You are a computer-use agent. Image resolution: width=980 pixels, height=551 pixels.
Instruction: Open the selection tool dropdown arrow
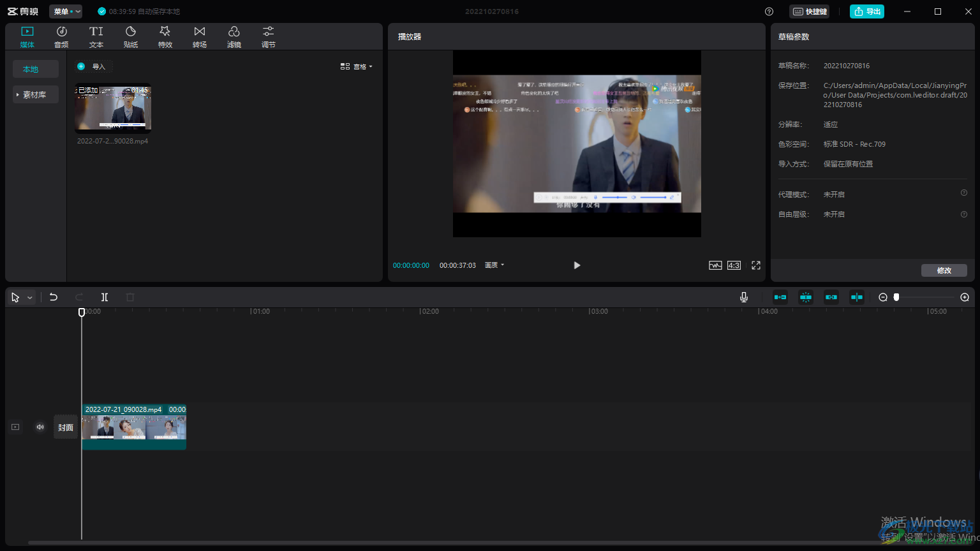click(29, 298)
